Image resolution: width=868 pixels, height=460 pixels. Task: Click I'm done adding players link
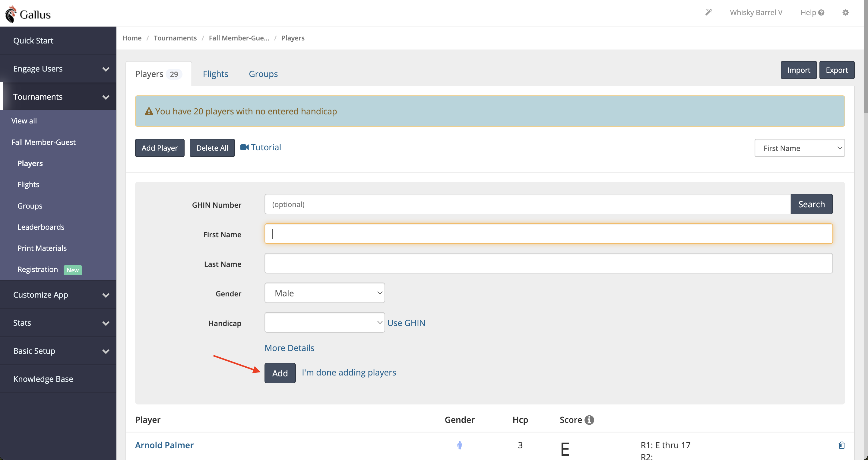click(349, 372)
